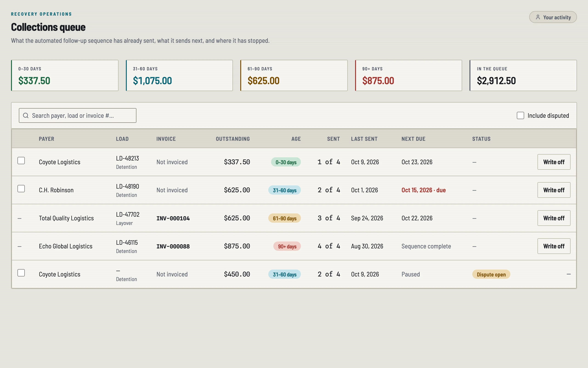Click the Paused next due text
The height and width of the screenshot is (368, 588).
(411, 274)
